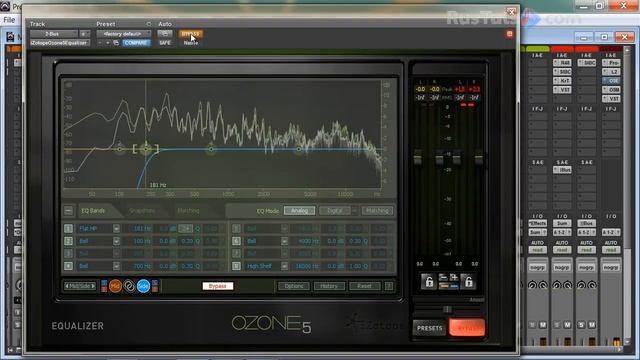The image size is (640, 360).
Task: Open the Options button
Action: click(x=293, y=286)
